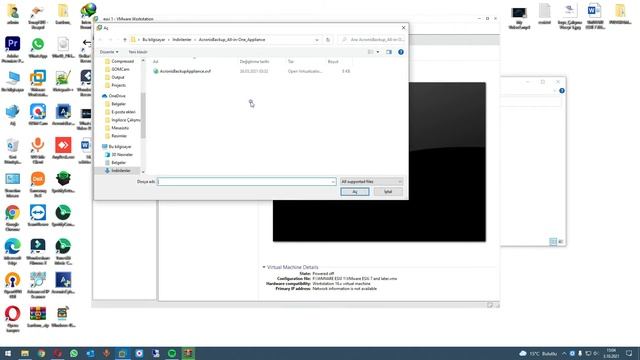Click the VMware virtual machine preview screen
This screenshot has height=360, width=640.
click(x=379, y=162)
